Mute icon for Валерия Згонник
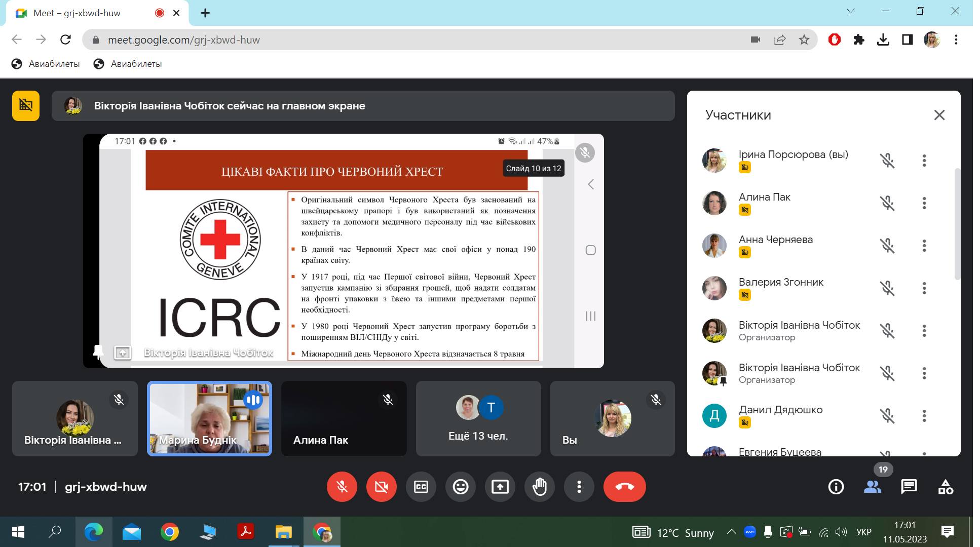Screen dimensions: 980x547 [x=887, y=288]
